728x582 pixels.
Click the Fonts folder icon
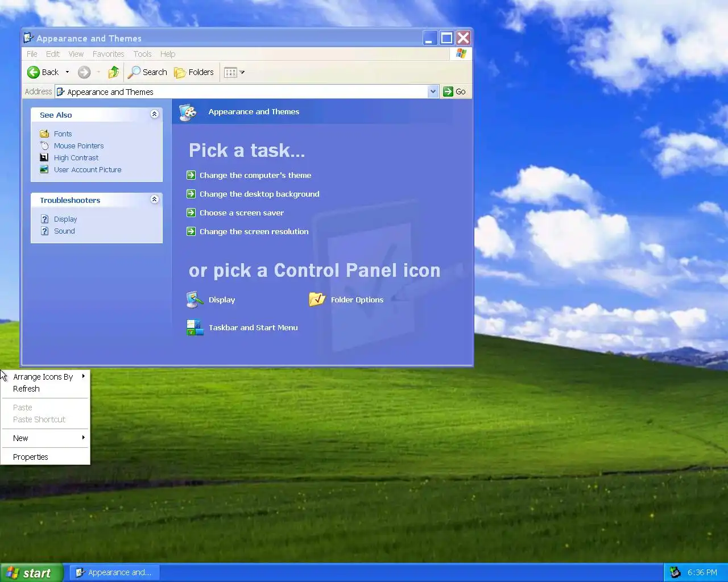44,134
